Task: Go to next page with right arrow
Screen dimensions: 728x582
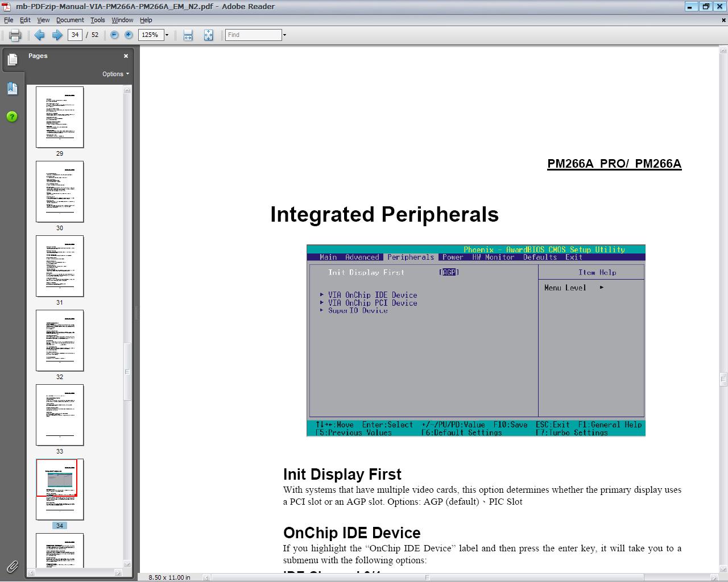Action: (x=57, y=35)
